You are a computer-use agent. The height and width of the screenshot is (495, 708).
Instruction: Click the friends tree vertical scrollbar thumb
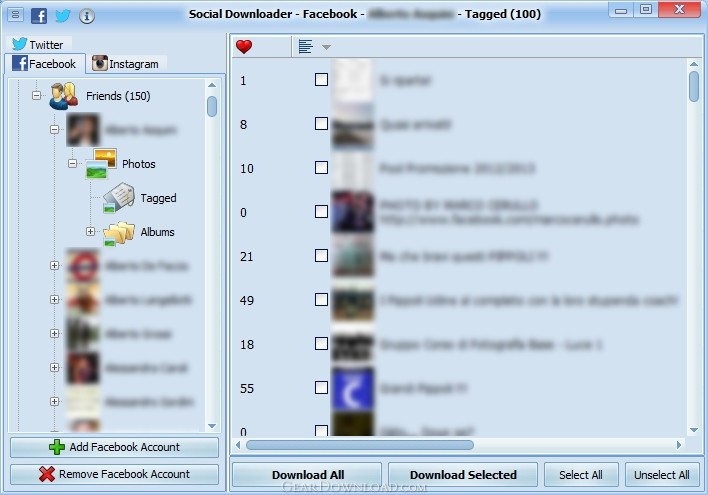pos(212,107)
